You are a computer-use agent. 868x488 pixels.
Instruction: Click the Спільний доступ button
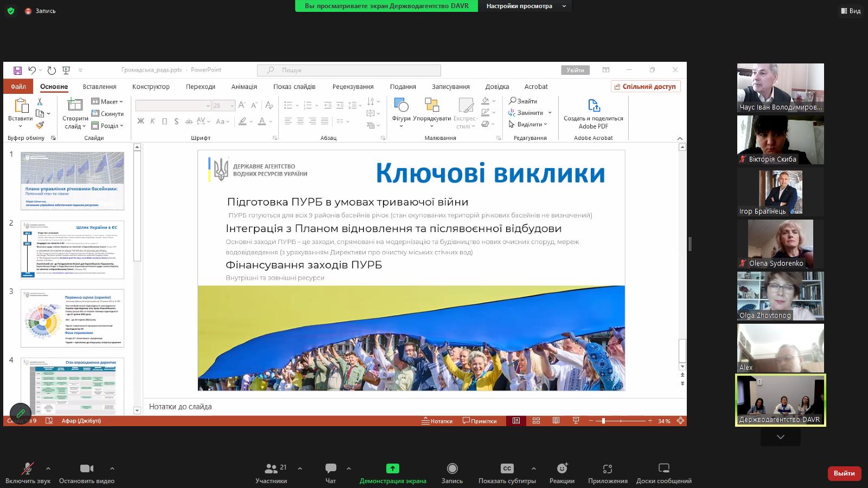click(x=646, y=86)
